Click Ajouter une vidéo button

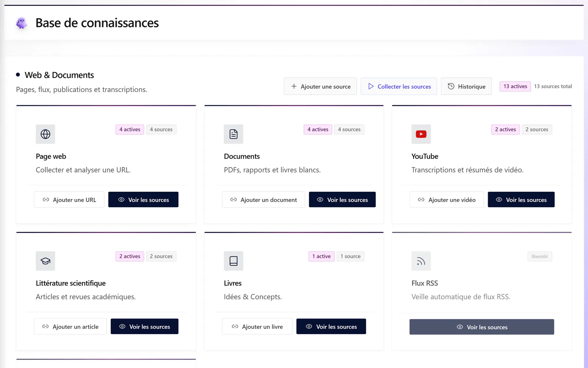(447, 200)
